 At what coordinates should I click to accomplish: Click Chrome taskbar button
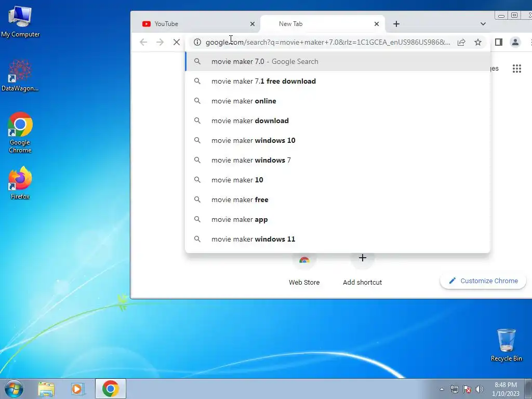point(111,389)
